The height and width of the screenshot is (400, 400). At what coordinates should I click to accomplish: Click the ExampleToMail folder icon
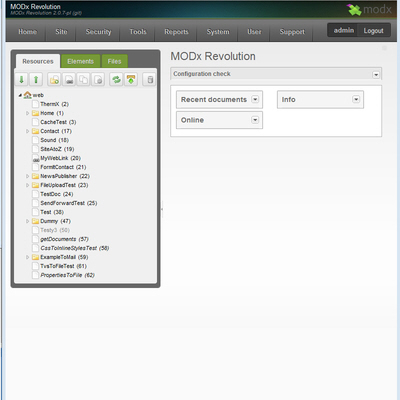tap(35, 257)
